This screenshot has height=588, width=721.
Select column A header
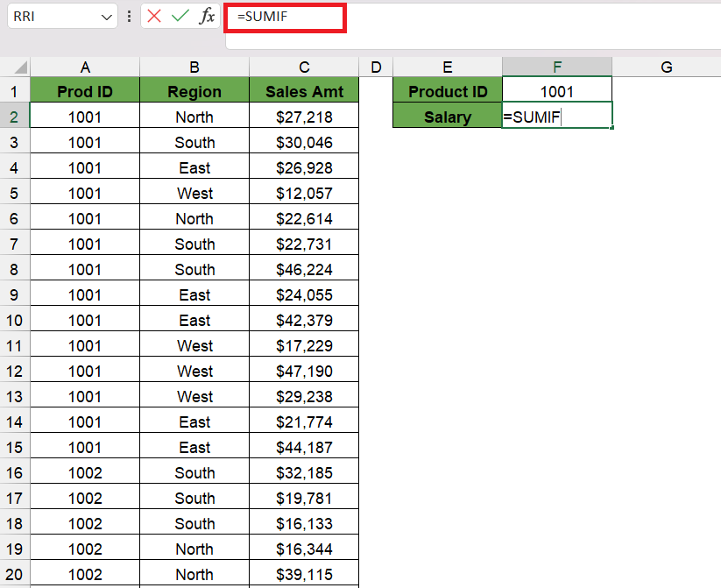click(x=85, y=67)
